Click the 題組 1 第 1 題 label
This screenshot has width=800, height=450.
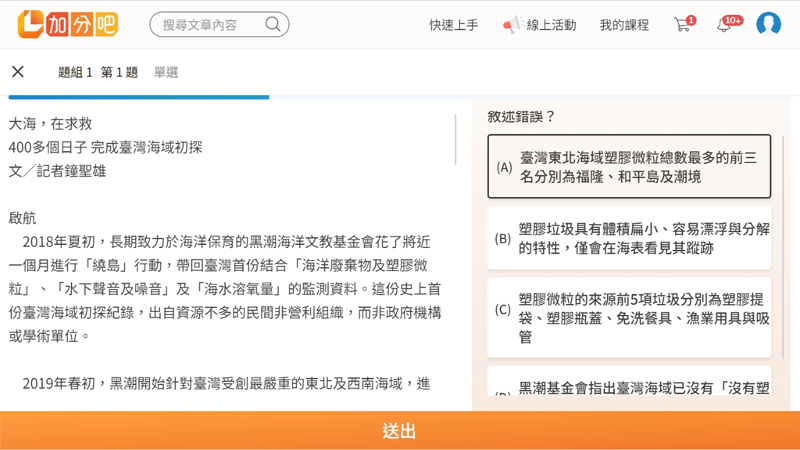[x=98, y=72]
